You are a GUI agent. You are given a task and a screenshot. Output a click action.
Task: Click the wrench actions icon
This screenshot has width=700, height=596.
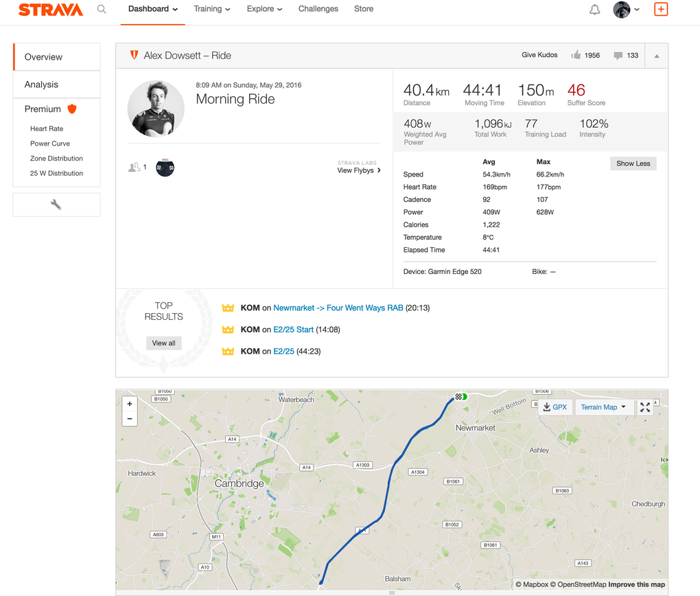[56, 205]
